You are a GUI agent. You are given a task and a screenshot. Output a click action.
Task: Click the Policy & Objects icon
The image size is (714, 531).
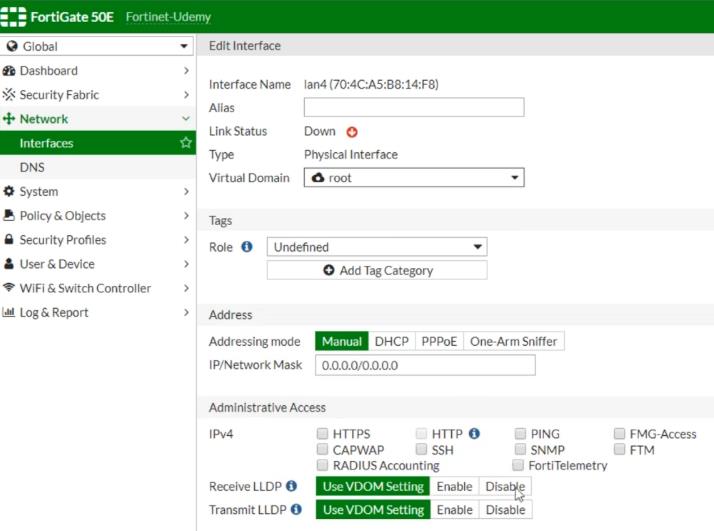point(9,215)
